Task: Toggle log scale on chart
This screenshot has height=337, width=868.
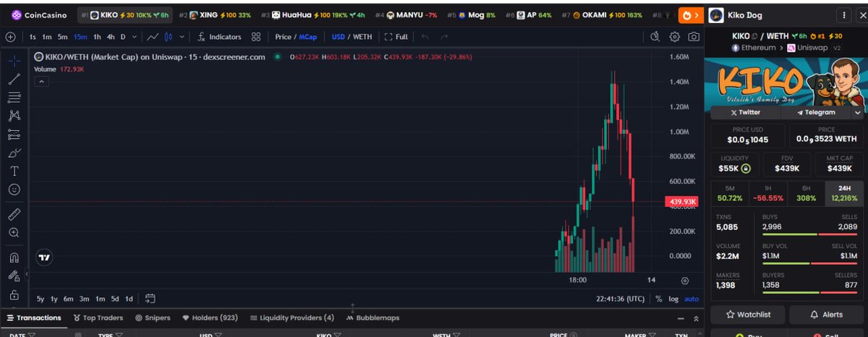Action: (673, 299)
